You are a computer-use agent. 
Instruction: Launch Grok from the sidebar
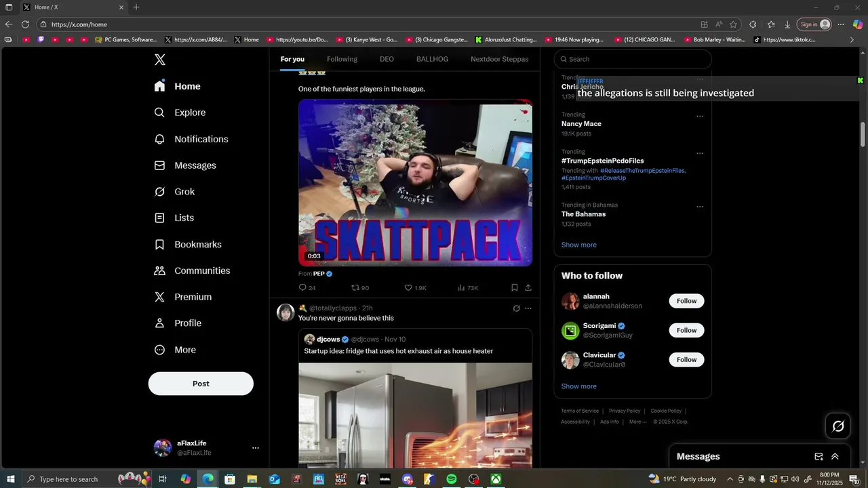[175, 192]
